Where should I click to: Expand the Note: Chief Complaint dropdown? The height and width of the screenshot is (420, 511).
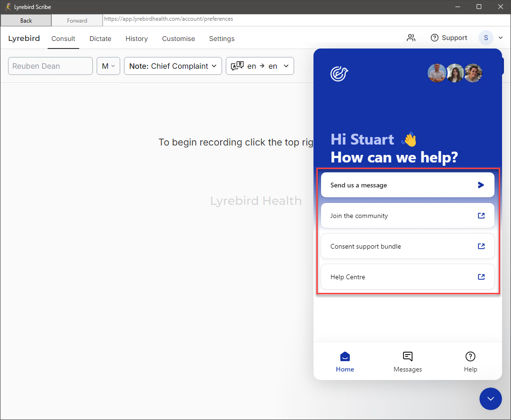click(173, 66)
